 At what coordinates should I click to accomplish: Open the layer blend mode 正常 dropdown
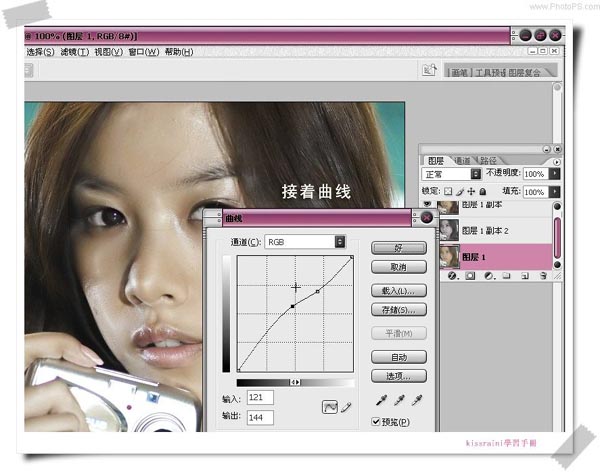coord(476,174)
